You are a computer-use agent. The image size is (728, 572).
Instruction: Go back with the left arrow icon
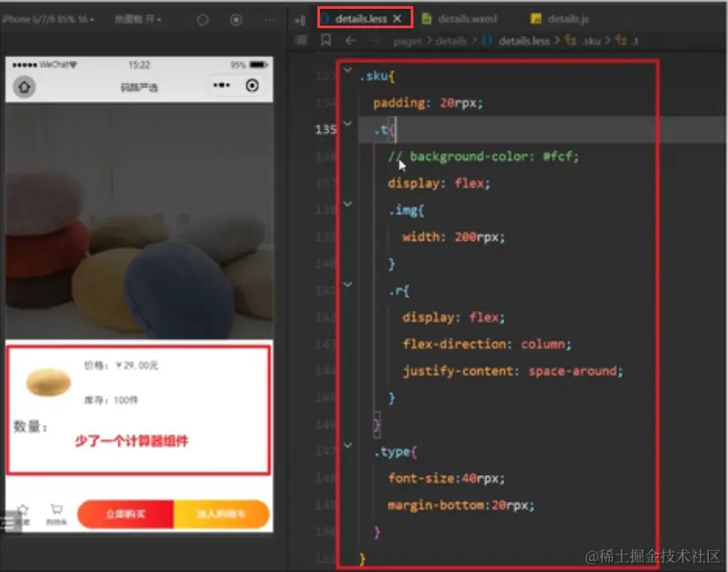[351, 41]
